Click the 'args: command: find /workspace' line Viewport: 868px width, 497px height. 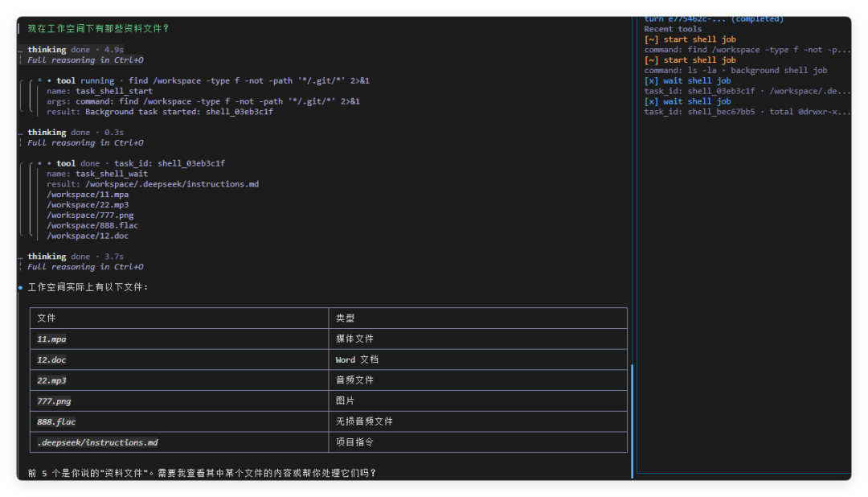[x=203, y=101]
